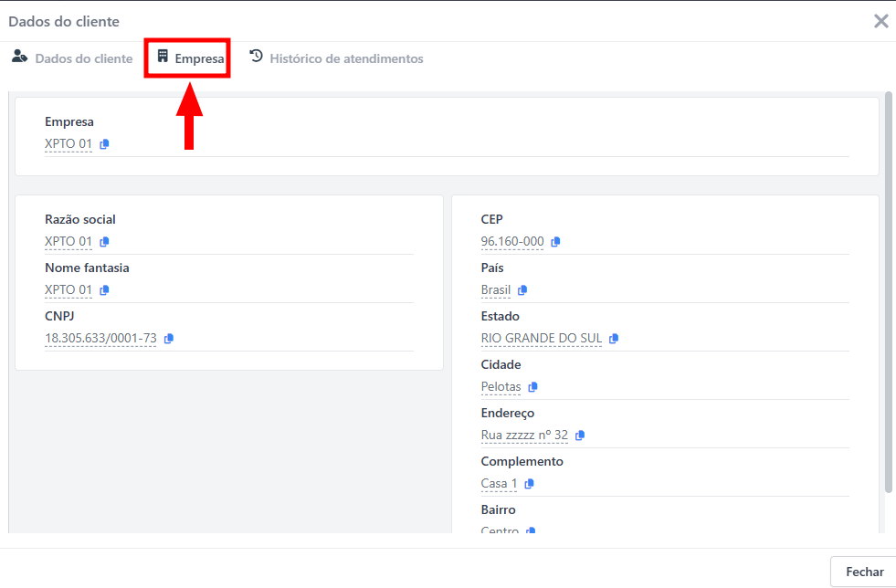Copy the Endereço value
Image resolution: width=896 pixels, height=588 pixels.
[580, 436]
